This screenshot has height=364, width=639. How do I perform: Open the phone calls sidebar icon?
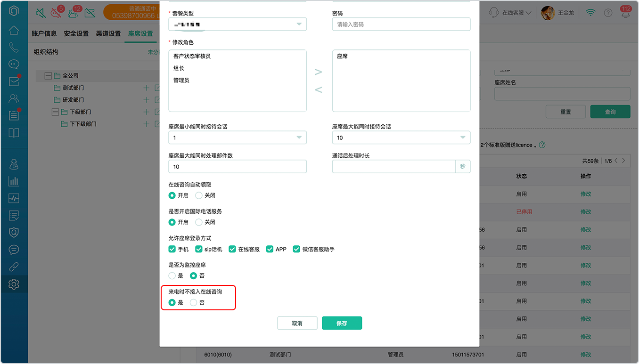[x=14, y=47]
